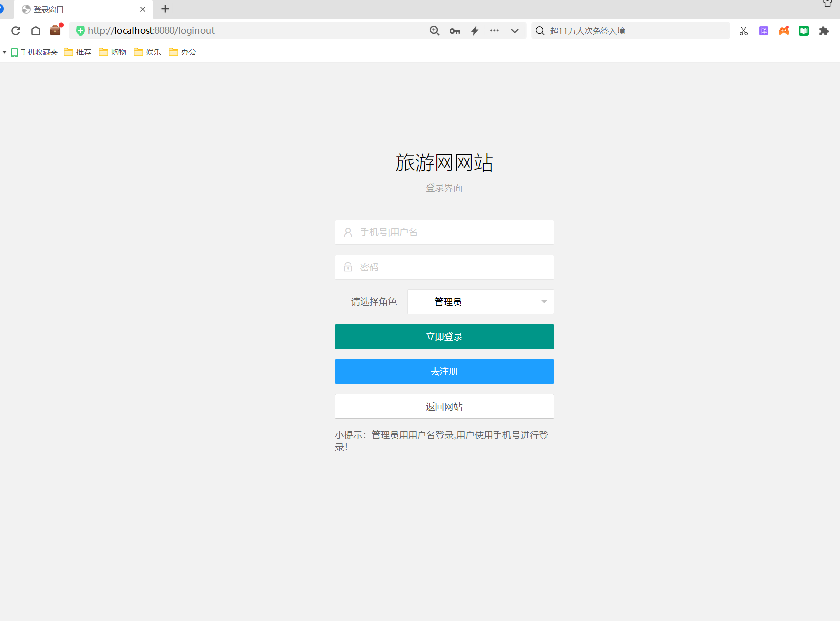840x621 pixels.
Task: Click the page zoom magnifier icon
Action: (x=434, y=30)
